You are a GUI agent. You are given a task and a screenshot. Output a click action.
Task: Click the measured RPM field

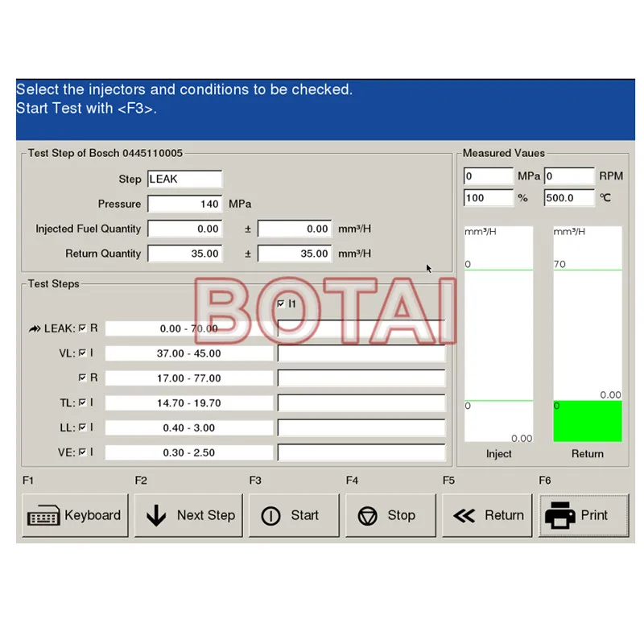[x=569, y=175]
